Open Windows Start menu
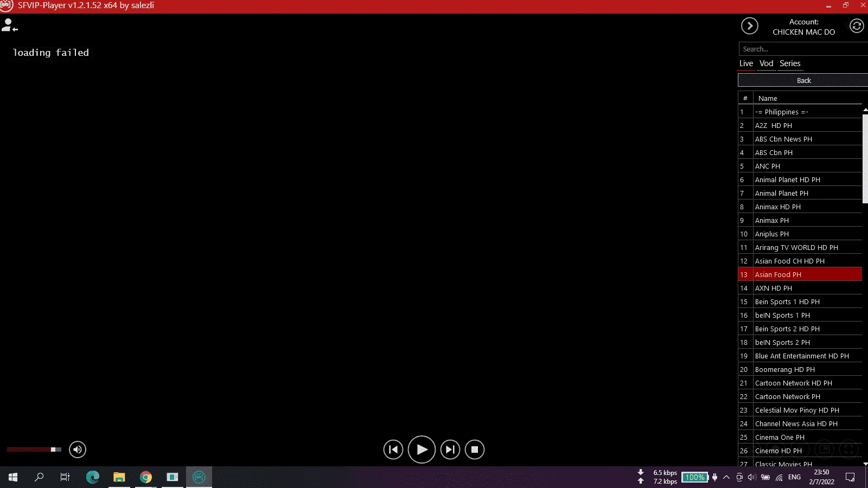The width and height of the screenshot is (868, 488). tap(13, 477)
